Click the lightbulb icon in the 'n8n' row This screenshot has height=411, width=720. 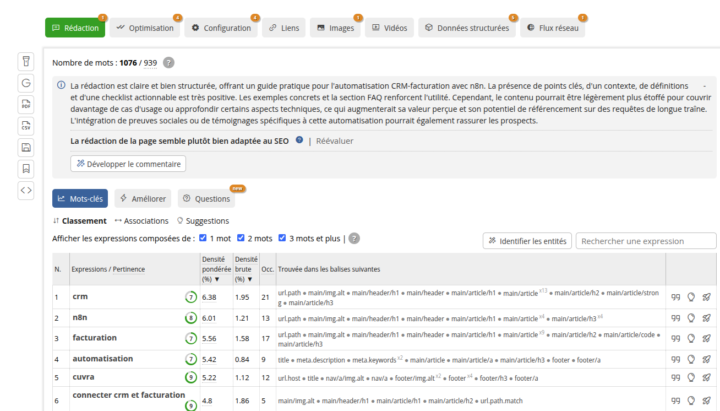tap(691, 318)
